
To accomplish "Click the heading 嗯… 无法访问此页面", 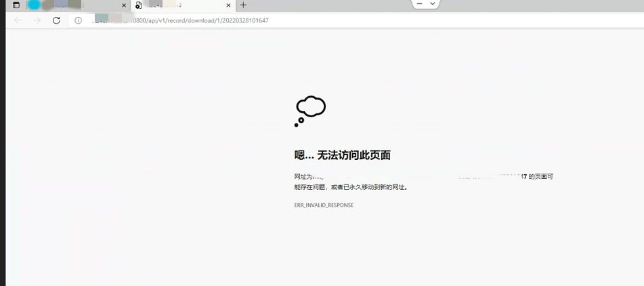I will click(x=342, y=155).
